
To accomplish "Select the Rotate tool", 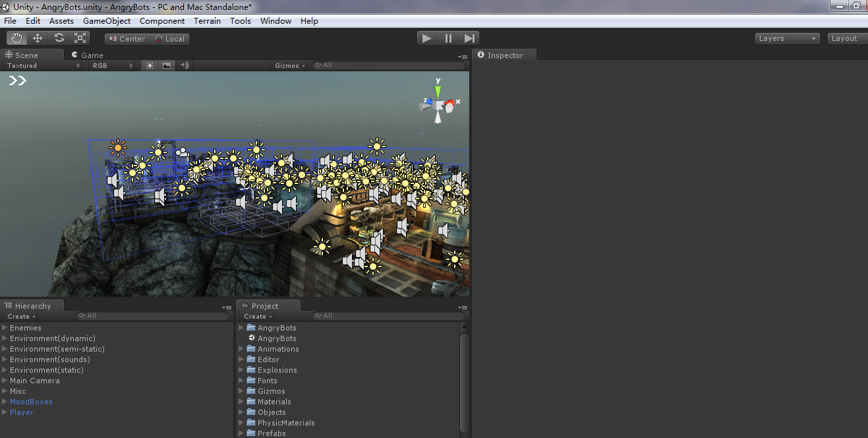I will tap(59, 38).
